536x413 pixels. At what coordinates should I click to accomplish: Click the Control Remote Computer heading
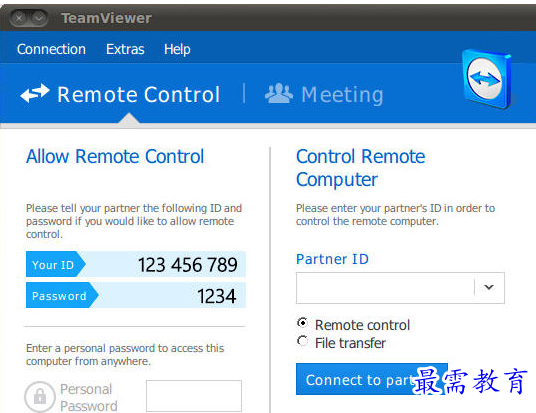361,168
